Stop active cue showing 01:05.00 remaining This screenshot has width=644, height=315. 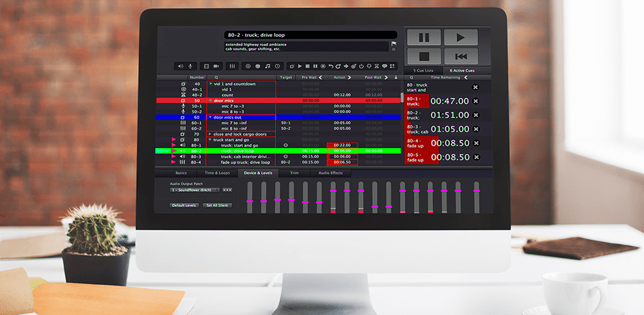[x=476, y=129]
